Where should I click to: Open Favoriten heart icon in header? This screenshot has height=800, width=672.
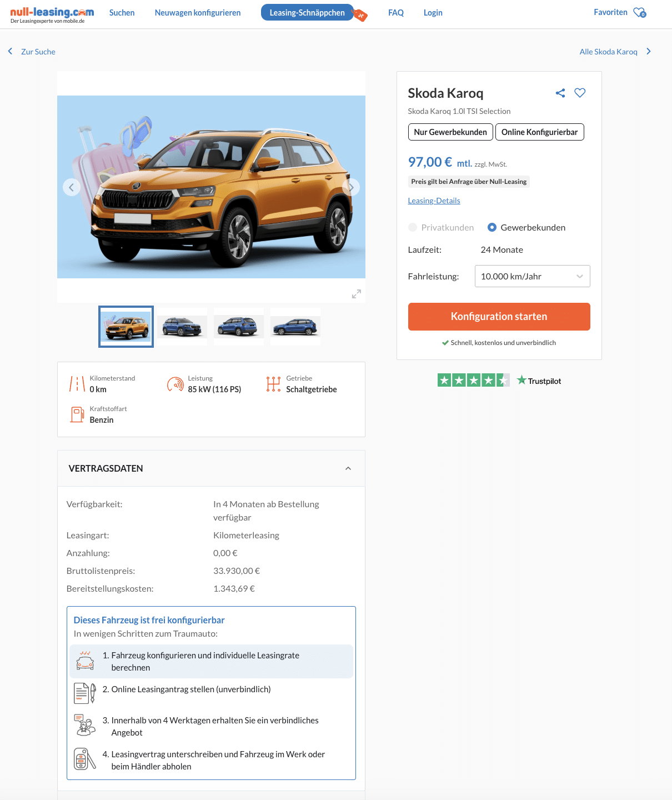coord(640,12)
